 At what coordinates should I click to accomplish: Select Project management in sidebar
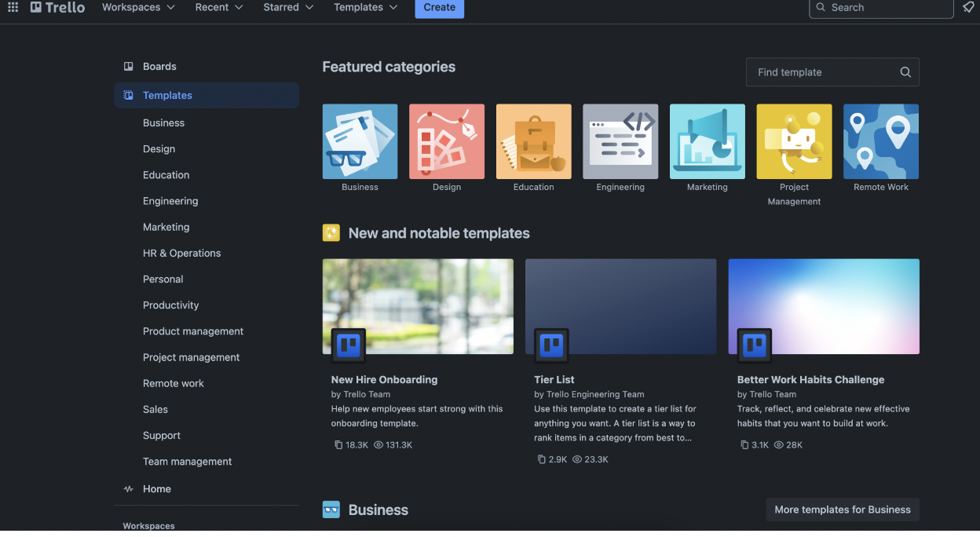pyautogui.click(x=191, y=357)
